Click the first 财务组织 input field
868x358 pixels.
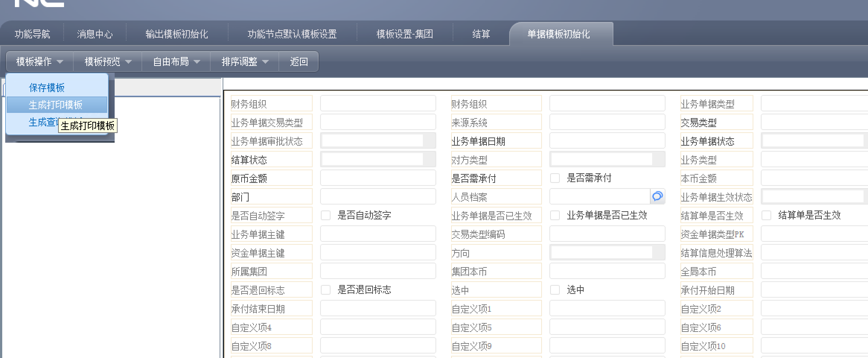(x=378, y=103)
